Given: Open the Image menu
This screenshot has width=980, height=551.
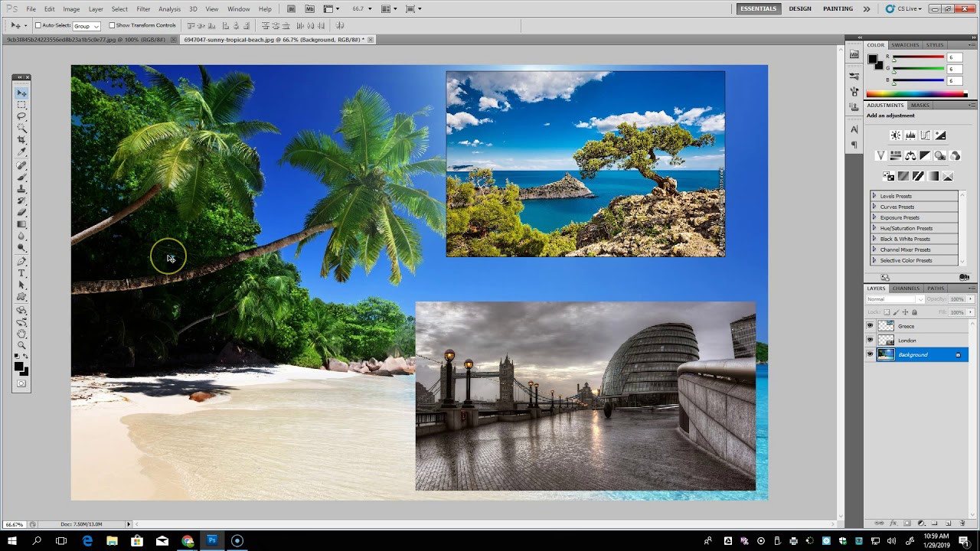Looking at the screenshot, I should [x=71, y=9].
